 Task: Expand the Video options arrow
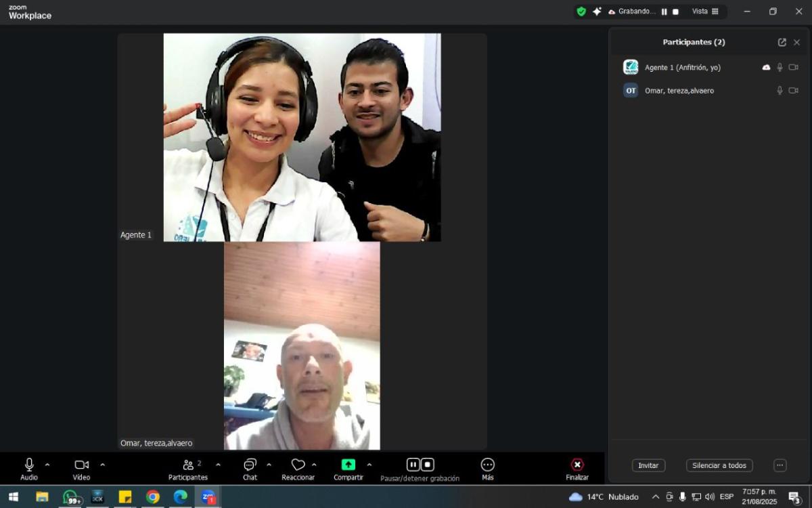coord(103,465)
